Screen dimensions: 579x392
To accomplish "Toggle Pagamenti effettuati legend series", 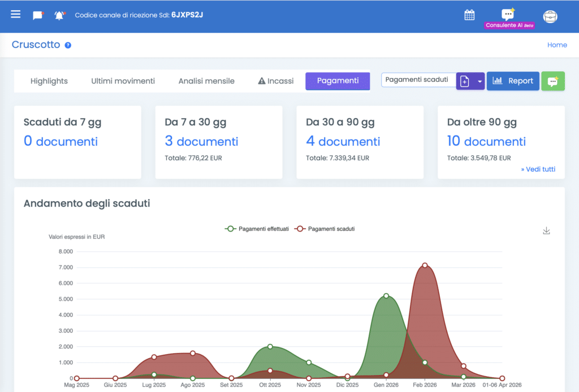I will (x=257, y=229).
